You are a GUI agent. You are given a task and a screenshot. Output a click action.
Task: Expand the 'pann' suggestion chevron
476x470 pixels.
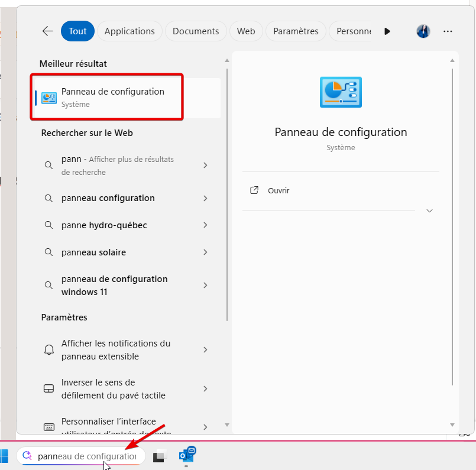pyautogui.click(x=205, y=166)
